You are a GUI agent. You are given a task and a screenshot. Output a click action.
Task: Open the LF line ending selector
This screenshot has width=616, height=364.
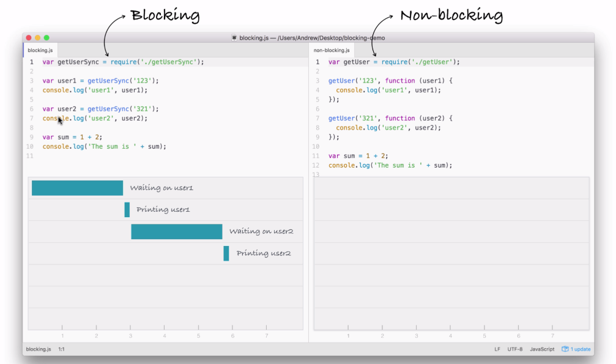[497, 349]
